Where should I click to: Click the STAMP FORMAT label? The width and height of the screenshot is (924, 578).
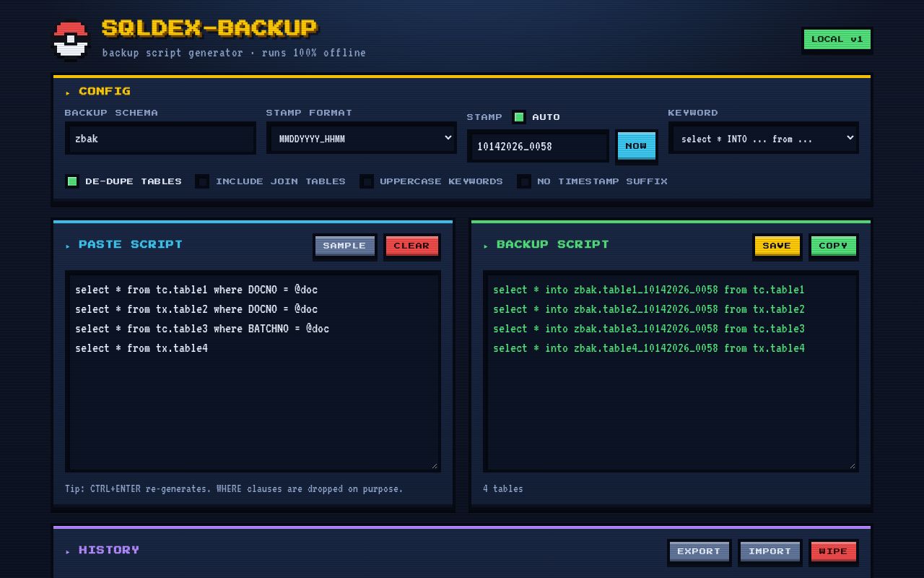[309, 113]
